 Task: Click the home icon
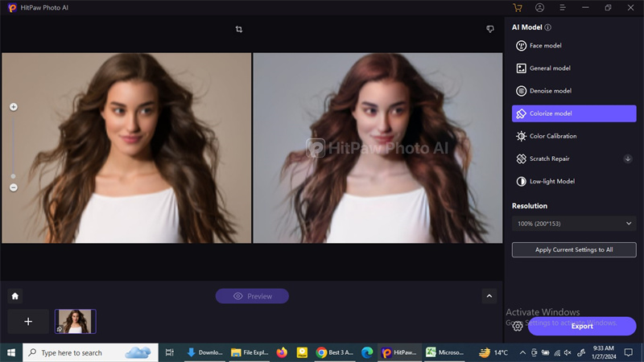click(x=15, y=296)
